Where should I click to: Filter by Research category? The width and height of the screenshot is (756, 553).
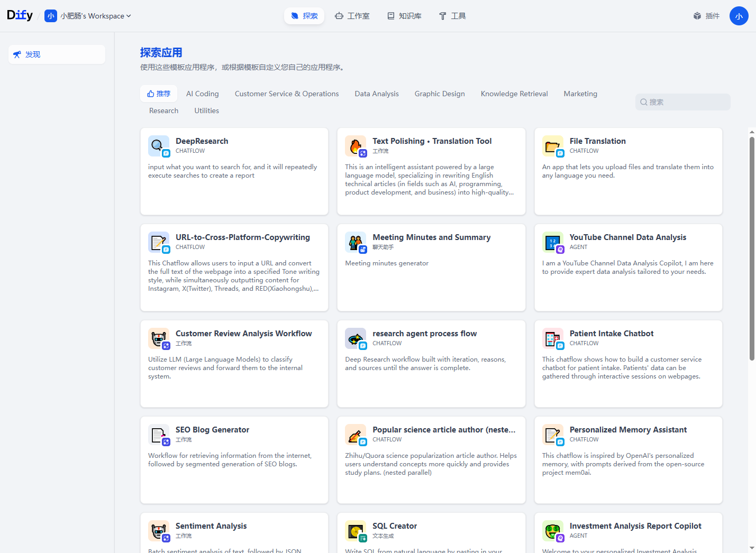tap(164, 110)
